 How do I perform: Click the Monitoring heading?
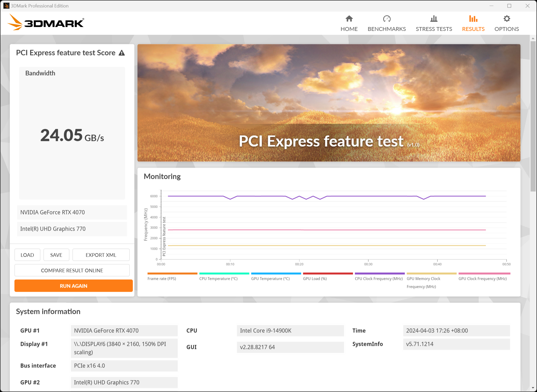pos(162,177)
